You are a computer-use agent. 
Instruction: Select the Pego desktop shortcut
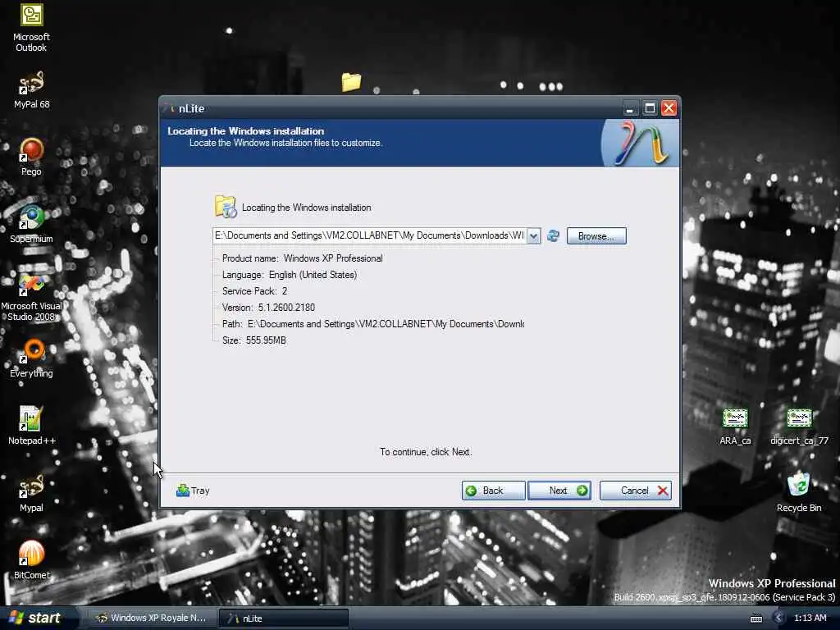click(x=31, y=157)
